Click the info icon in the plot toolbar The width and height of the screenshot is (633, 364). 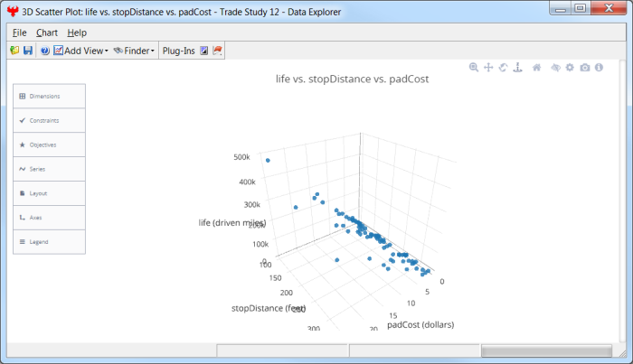point(599,68)
